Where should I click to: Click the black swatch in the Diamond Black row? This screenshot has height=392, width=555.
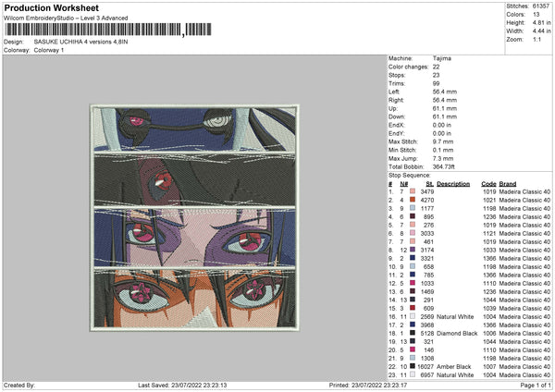tap(413, 333)
